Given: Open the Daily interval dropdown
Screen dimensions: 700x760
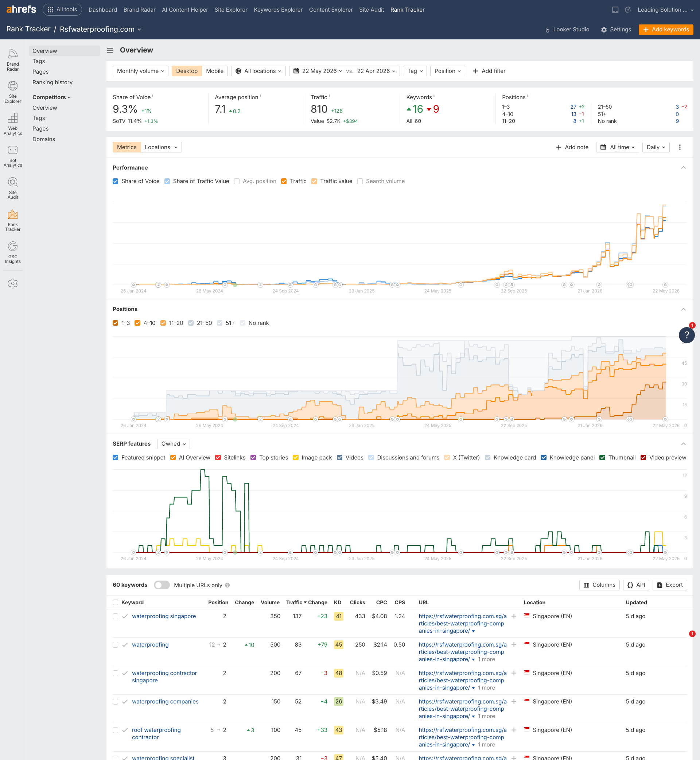Looking at the screenshot, I should [x=656, y=147].
